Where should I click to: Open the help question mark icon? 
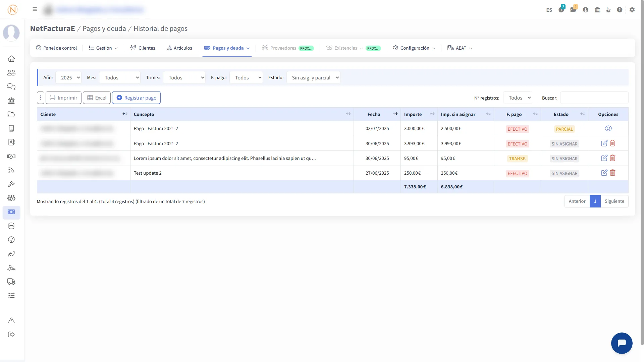click(x=620, y=10)
